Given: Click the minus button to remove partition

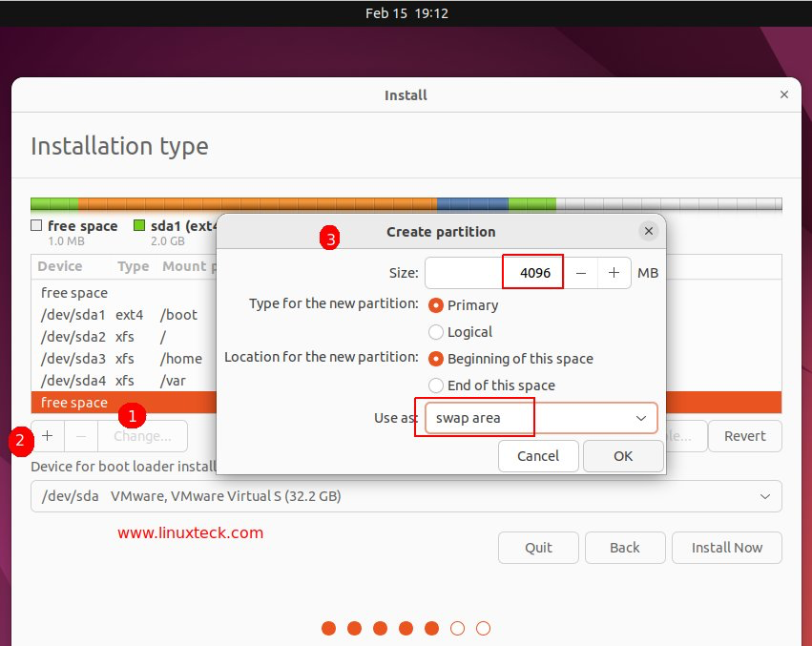Looking at the screenshot, I should pos(81,436).
